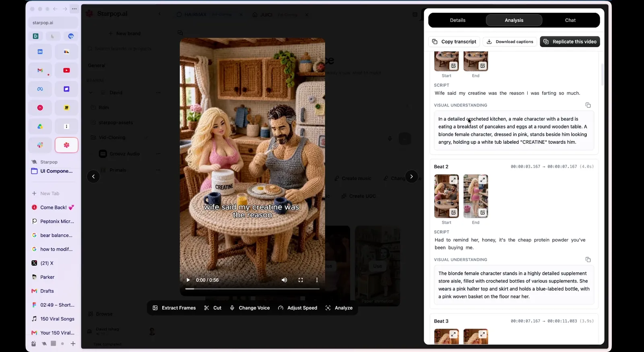Open the Come Back! tab
Image resolution: width=644 pixels, height=352 pixels.
click(53, 207)
